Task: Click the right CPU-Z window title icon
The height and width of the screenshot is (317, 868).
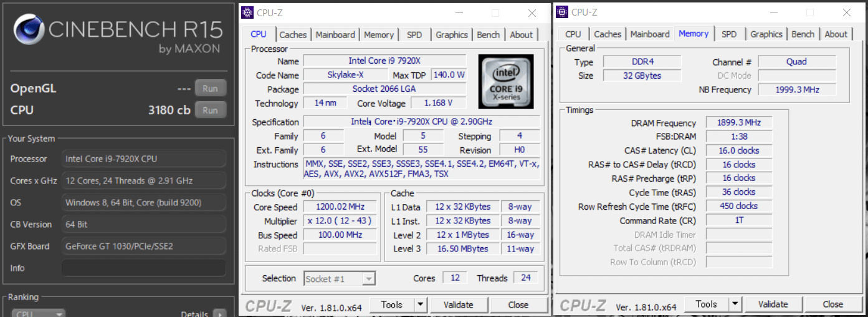Action: (562, 12)
